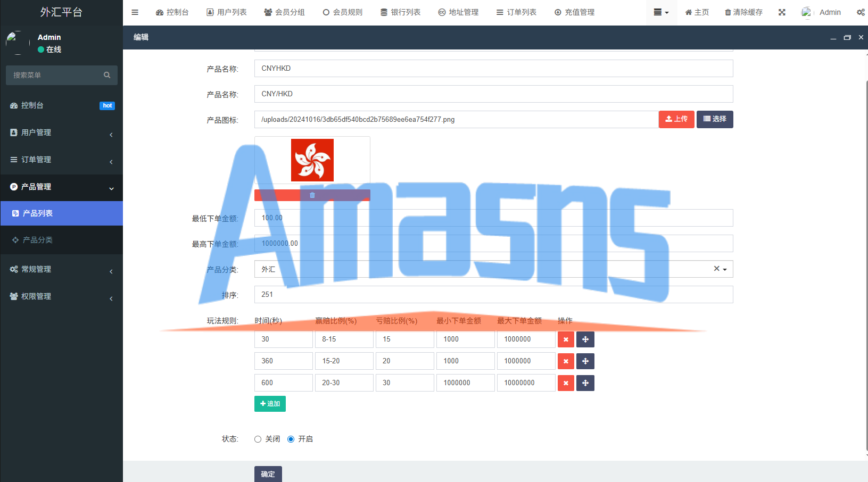Click the 清除缓存 trash item in top bar
The height and width of the screenshot is (482, 868).
(743, 12)
